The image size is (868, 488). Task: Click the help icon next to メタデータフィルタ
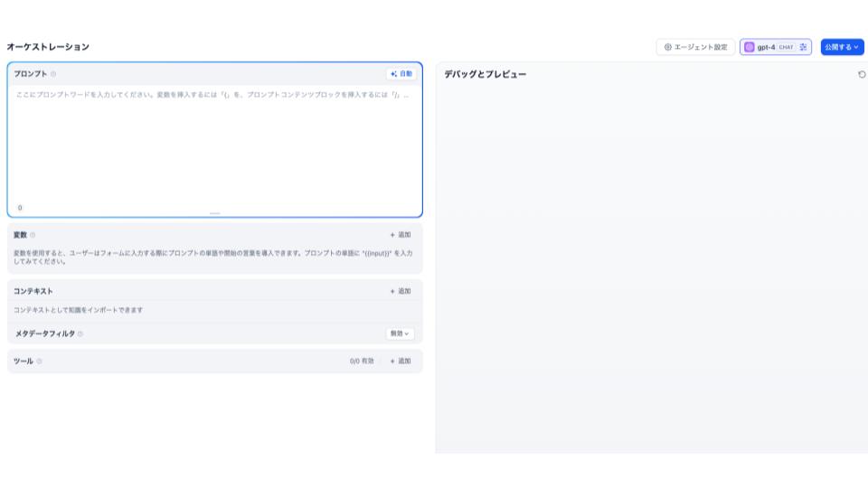[80, 333]
